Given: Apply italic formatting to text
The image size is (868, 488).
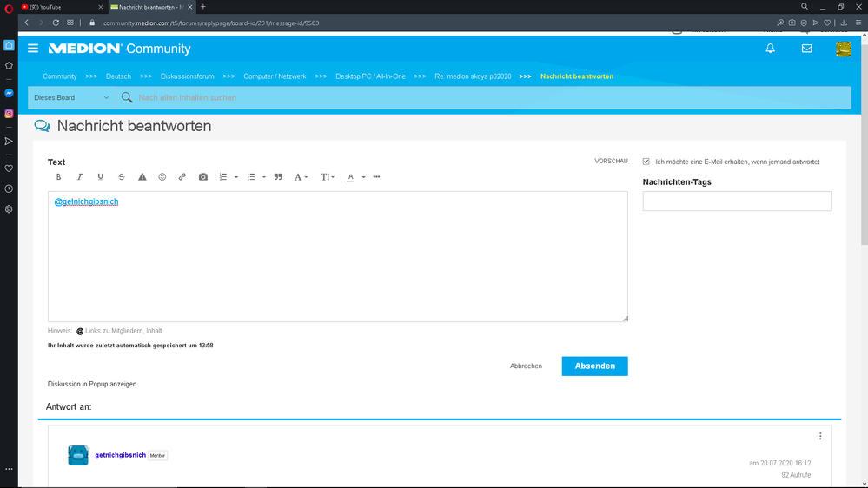Looking at the screenshot, I should click(x=79, y=177).
